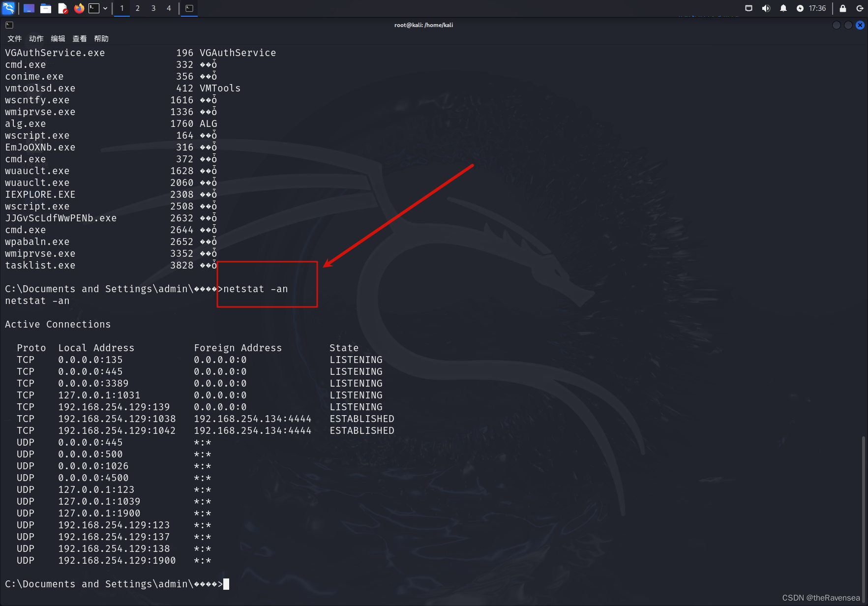The image size is (868, 606).
Task: Show notifications via the bell icon
Action: pyautogui.click(x=783, y=8)
